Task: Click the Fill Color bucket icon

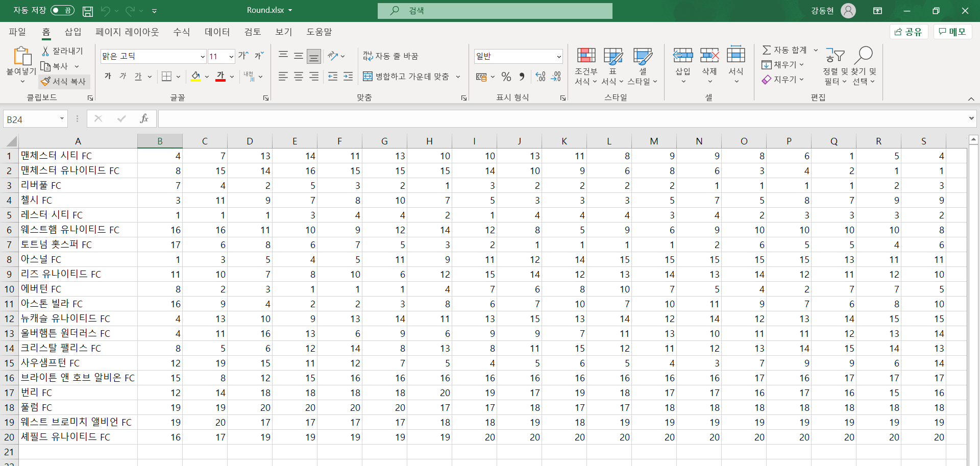Action: pos(195,77)
